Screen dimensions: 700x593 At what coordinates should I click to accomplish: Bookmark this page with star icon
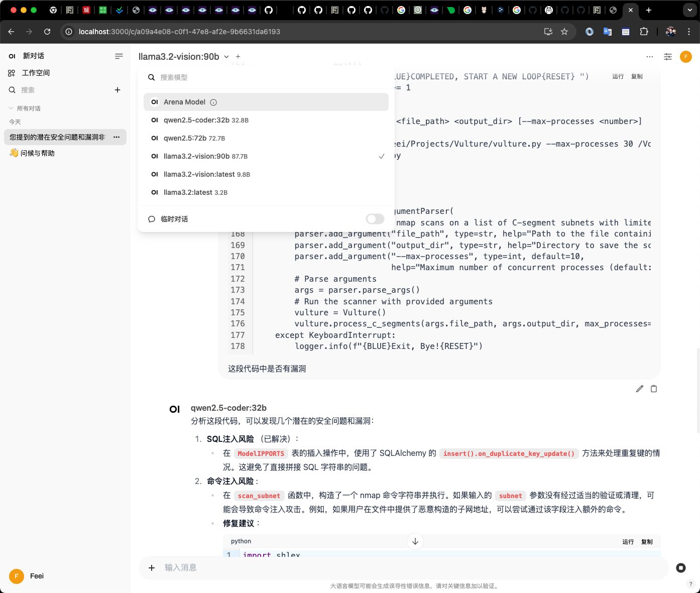[x=564, y=32]
